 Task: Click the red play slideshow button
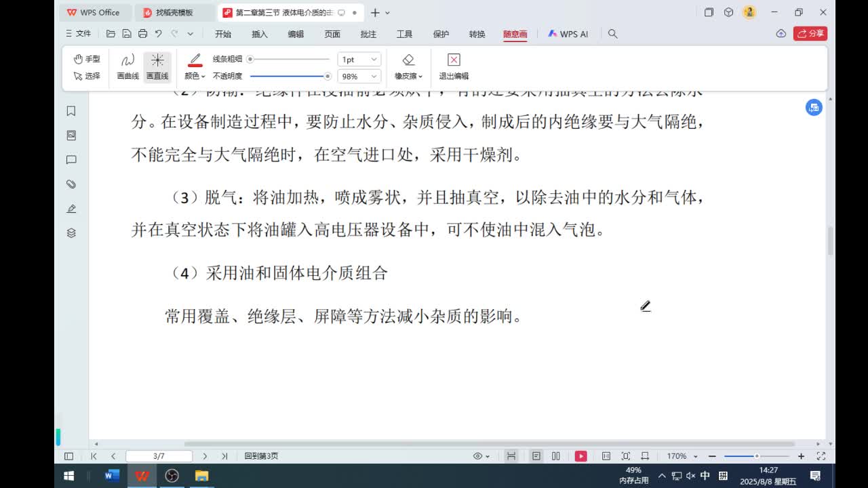pos(581,456)
